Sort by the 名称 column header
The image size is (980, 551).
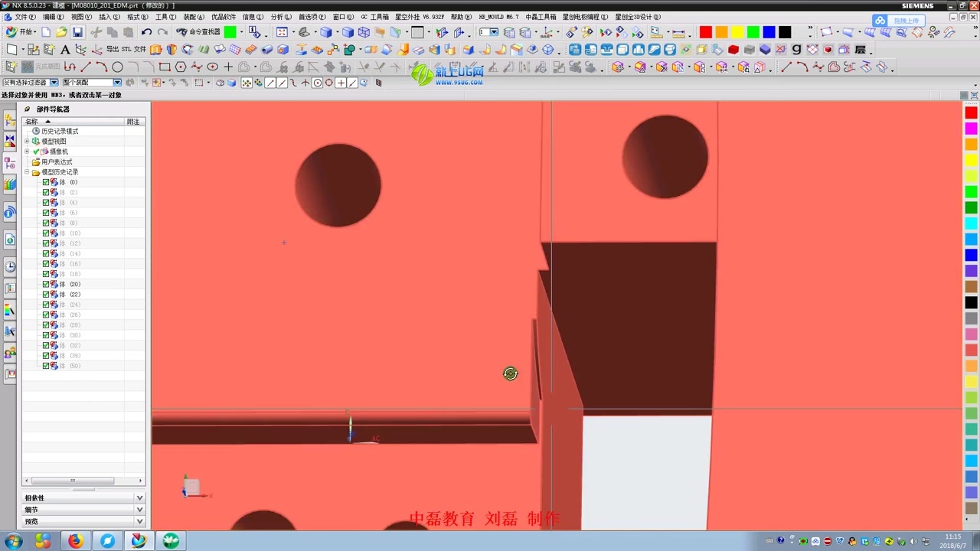tap(73, 122)
